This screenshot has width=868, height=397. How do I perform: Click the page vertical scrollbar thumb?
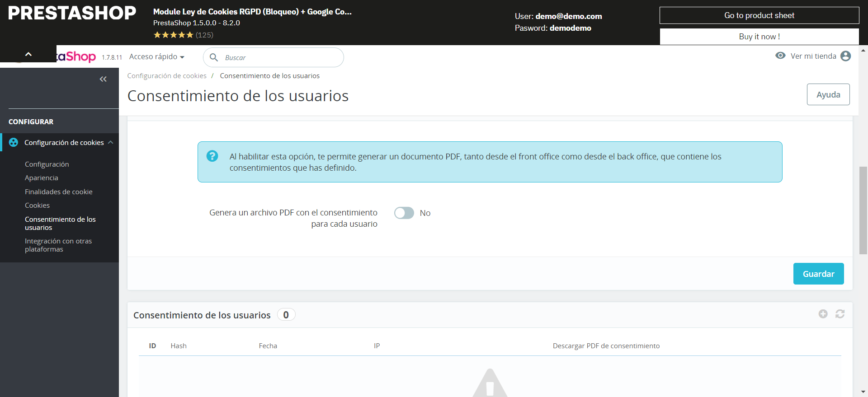click(x=863, y=210)
